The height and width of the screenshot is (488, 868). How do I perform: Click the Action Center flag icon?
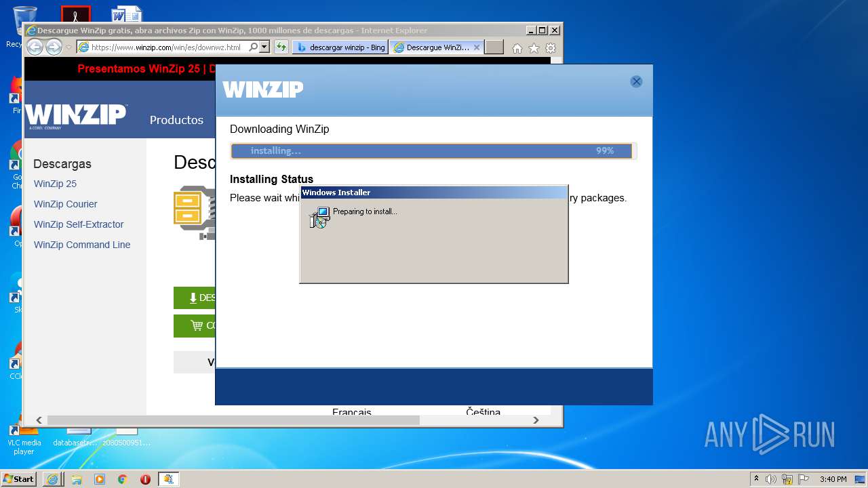click(804, 479)
